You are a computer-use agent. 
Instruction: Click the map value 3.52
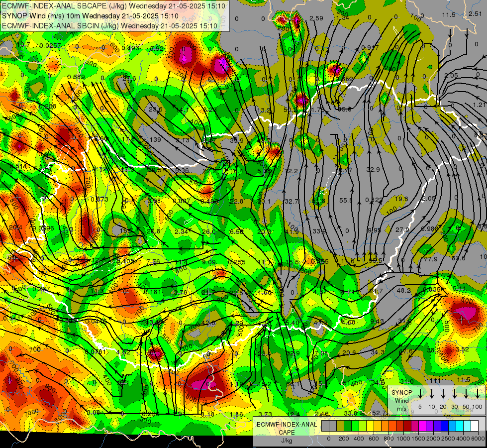coord(462,349)
